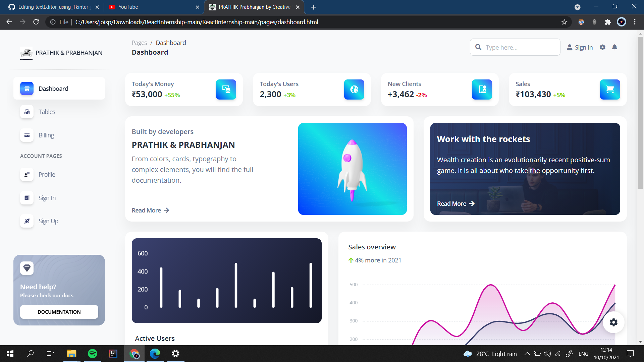Open taskbar weather 28°C Light rain
The image size is (644, 362).
pyautogui.click(x=490, y=354)
